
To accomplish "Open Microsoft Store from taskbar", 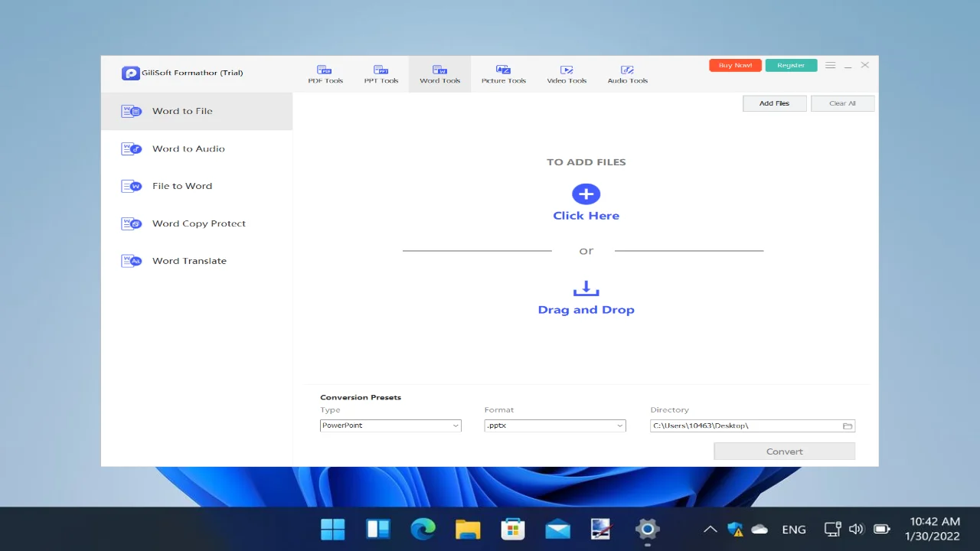I will coord(512,529).
